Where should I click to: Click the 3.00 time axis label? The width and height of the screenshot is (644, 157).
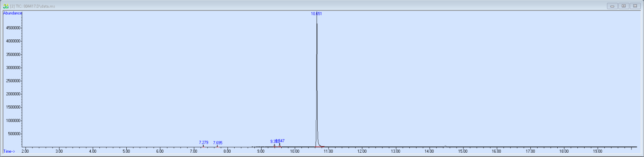click(59, 151)
